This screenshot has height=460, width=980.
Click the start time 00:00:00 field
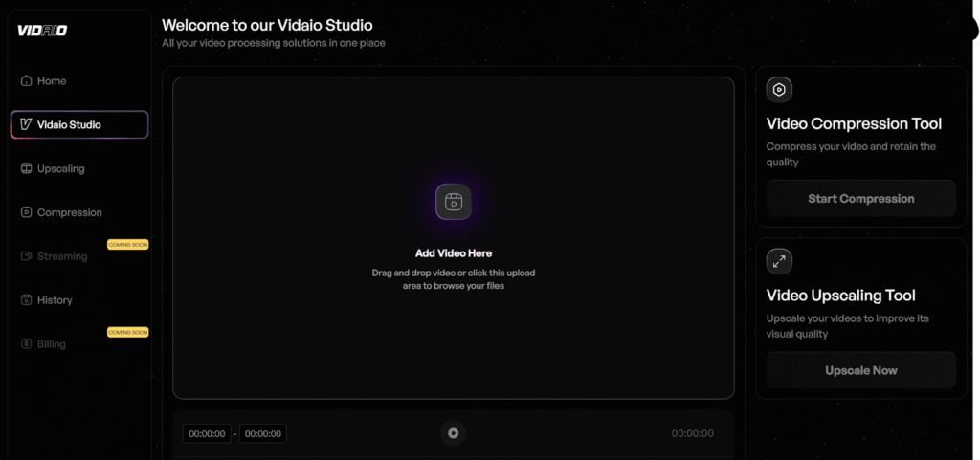[x=207, y=434]
